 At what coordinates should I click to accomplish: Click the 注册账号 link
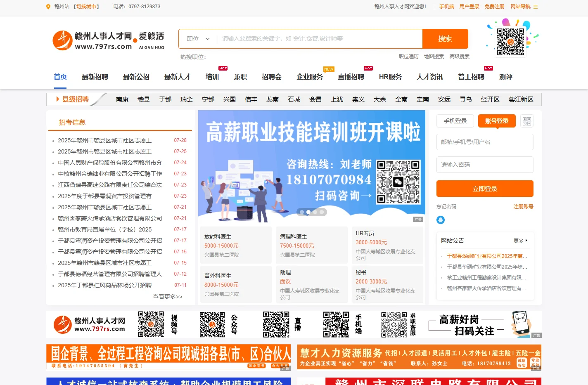523,207
